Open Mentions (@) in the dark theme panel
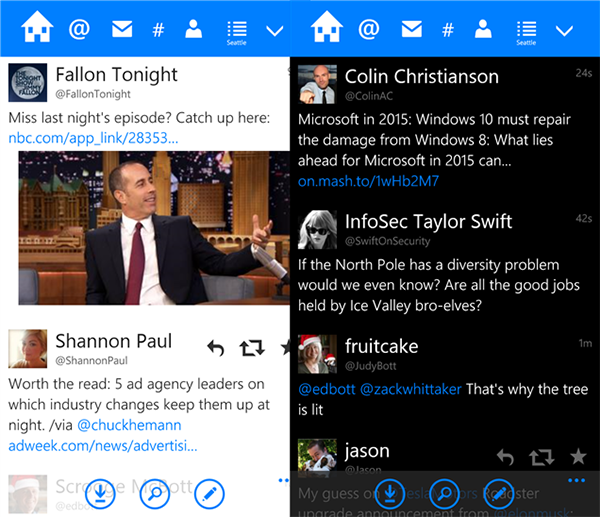 tap(369, 29)
